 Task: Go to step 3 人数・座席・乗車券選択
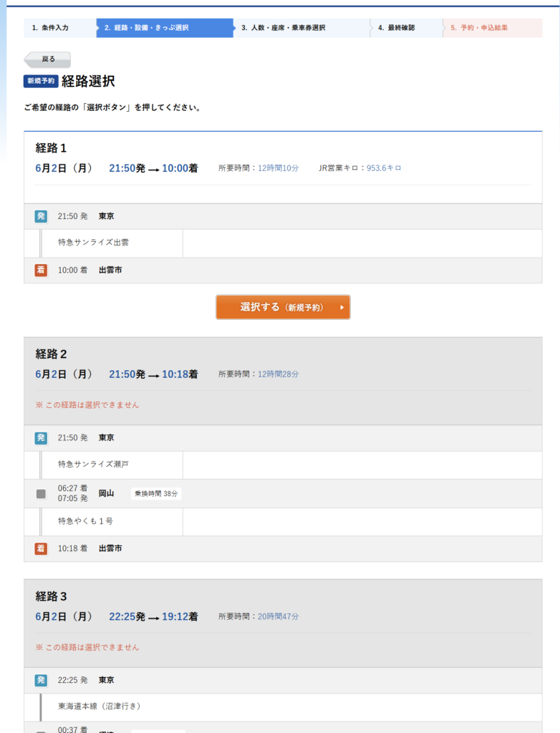click(x=301, y=28)
